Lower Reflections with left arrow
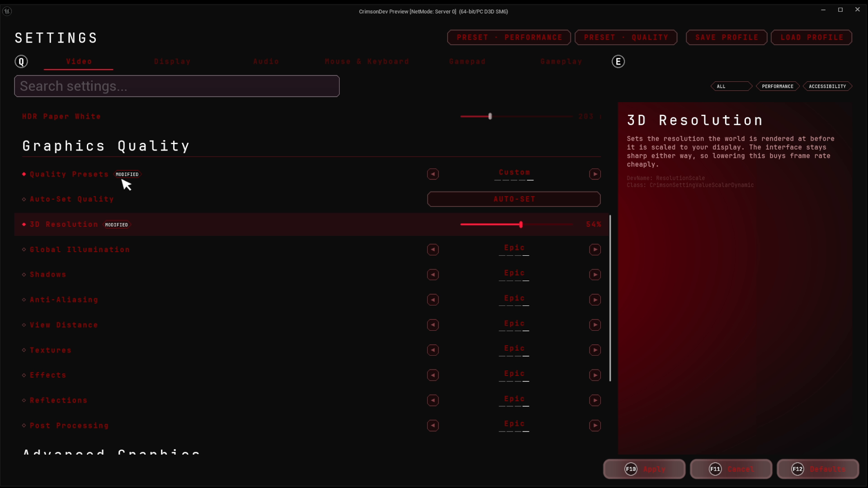The height and width of the screenshot is (488, 868). (433, 400)
